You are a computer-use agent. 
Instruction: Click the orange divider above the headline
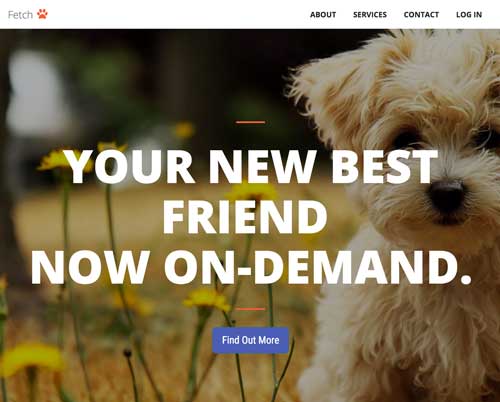250,122
